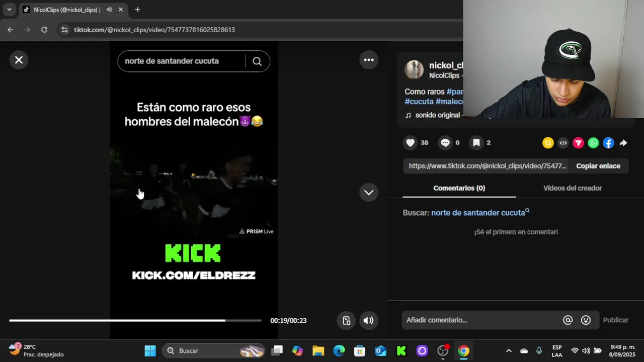
Task: Click the video playback area to pause
Action: [194, 191]
